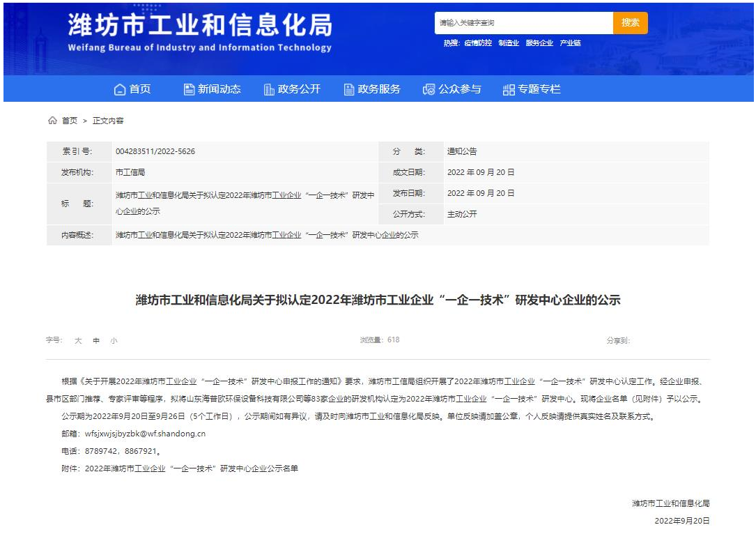Open the 制造业 hot keyword link
The image size is (756, 541).
(x=509, y=43)
